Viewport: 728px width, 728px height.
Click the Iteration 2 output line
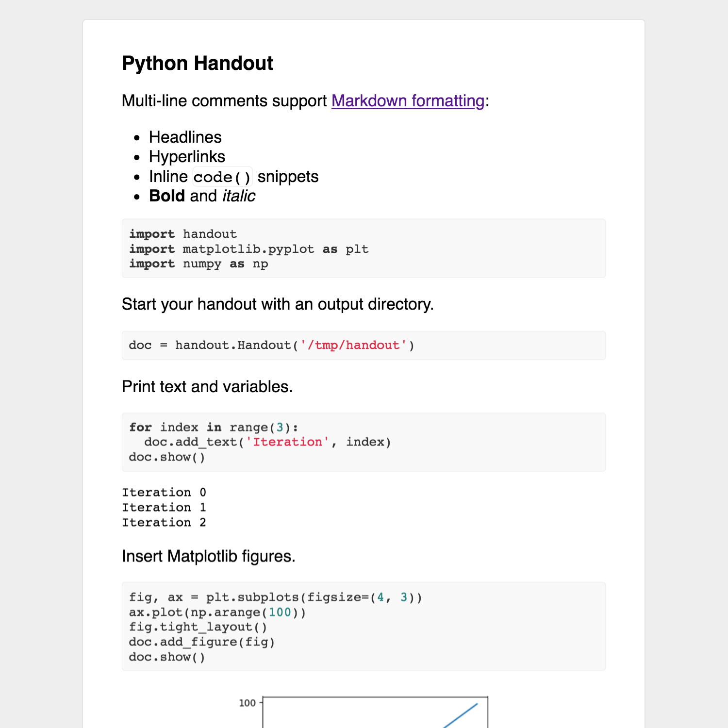coord(164,523)
